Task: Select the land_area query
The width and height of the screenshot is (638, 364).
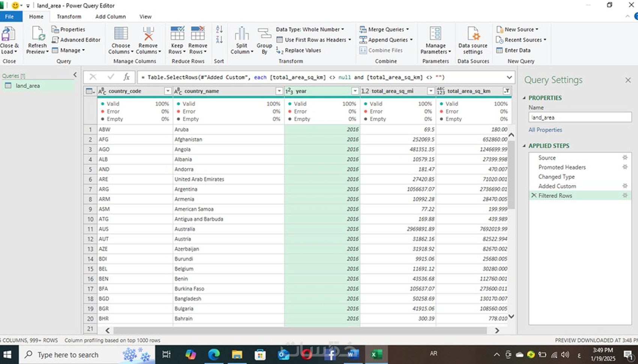Action: (38, 86)
